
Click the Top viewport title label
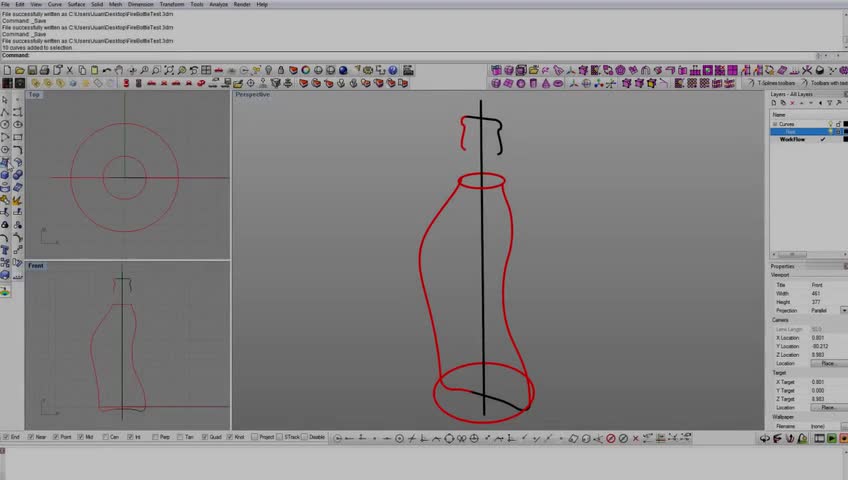[34, 95]
